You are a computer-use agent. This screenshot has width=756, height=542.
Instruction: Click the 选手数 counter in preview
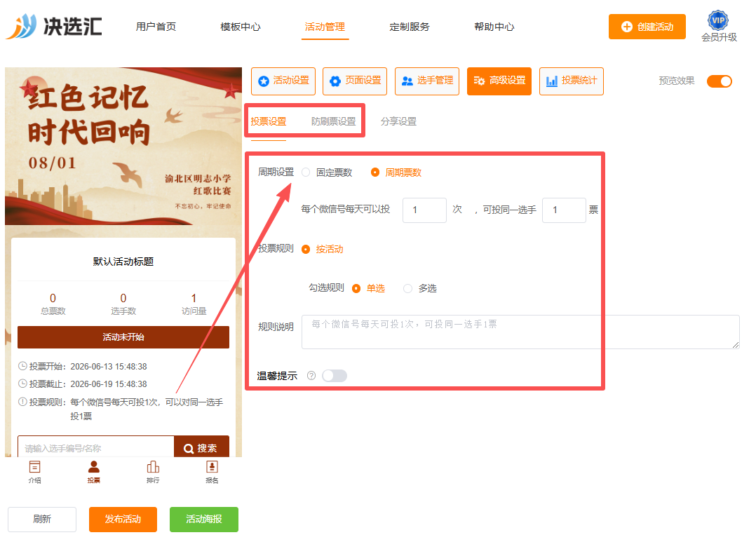tap(123, 304)
